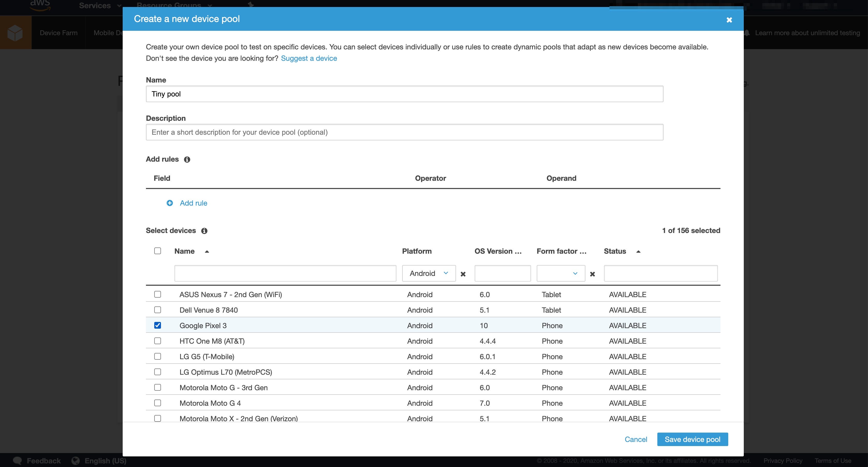Image resolution: width=868 pixels, height=467 pixels.
Task: Tick the Motorola Moto G 4 checkbox
Action: pyautogui.click(x=157, y=403)
